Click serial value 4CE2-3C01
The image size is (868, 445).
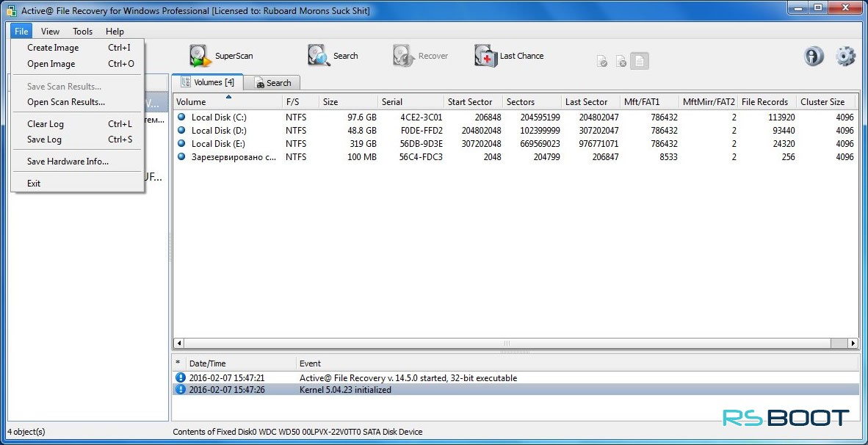coord(421,117)
